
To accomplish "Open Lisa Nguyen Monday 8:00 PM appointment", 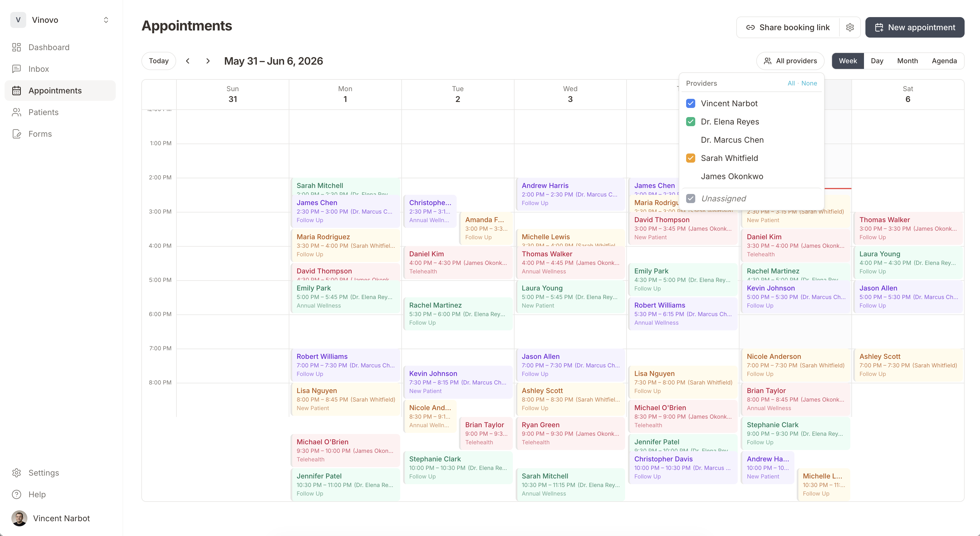I will (x=345, y=400).
